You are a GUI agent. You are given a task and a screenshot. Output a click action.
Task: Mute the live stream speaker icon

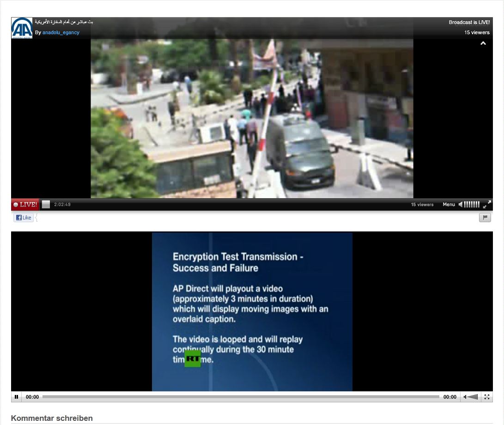click(x=461, y=205)
